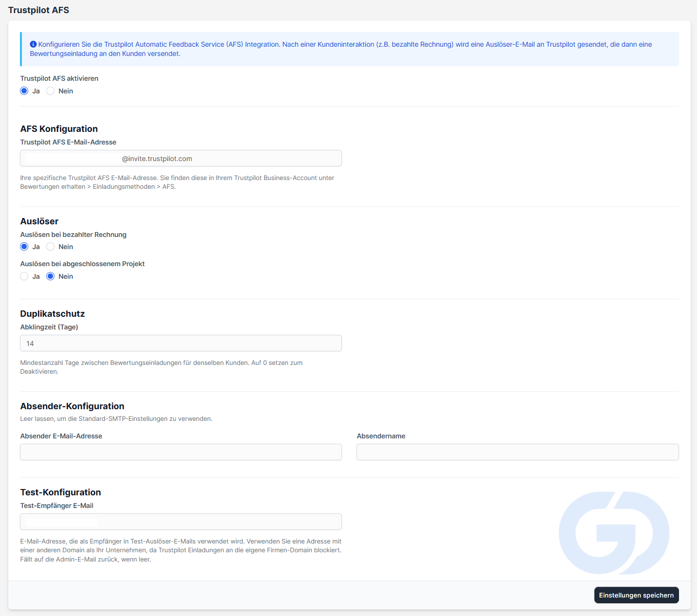
Task: Click the 'Trustpilot AFS aktivieren' label
Action: 59,78
